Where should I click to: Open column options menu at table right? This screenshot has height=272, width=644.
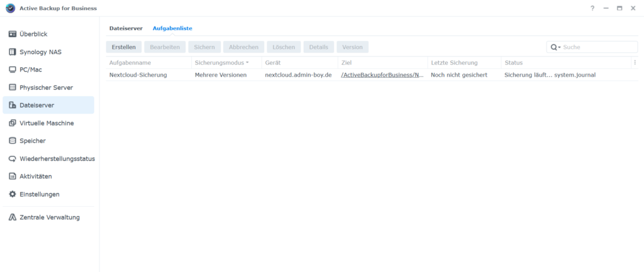tap(635, 63)
